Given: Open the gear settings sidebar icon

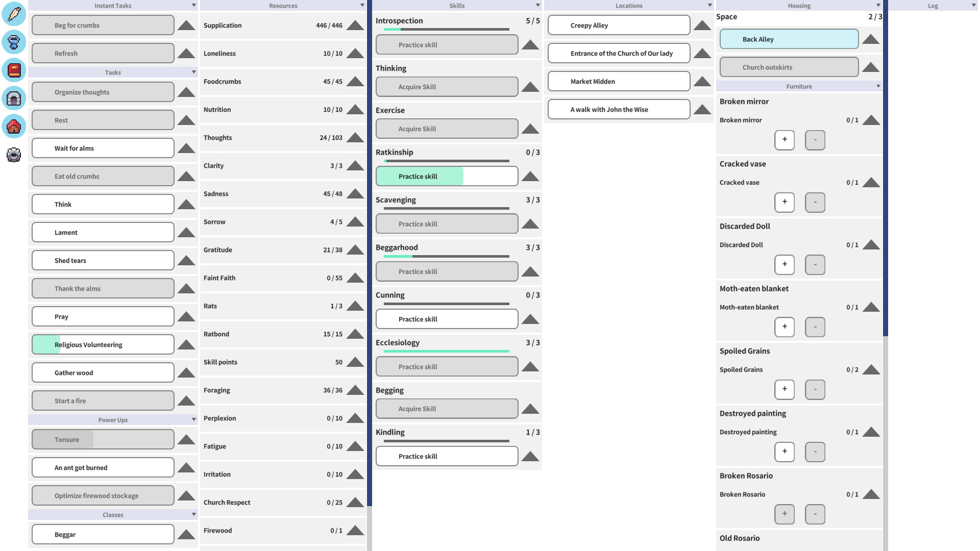Looking at the screenshot, I should 14,155.
